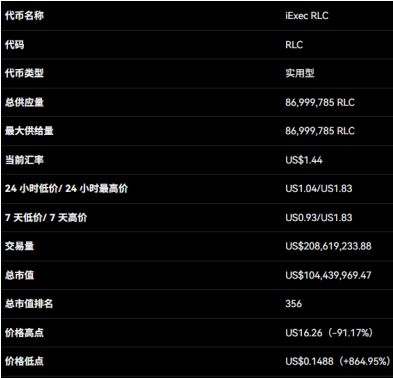Click the 代币类型 label
Image resolution: width=393 pixels, height=378 pixels.
24,73
